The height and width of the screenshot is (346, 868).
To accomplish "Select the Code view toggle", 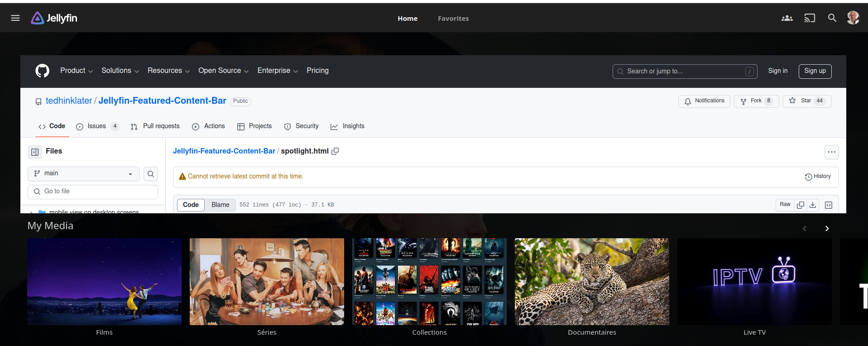I will point(191,205).
